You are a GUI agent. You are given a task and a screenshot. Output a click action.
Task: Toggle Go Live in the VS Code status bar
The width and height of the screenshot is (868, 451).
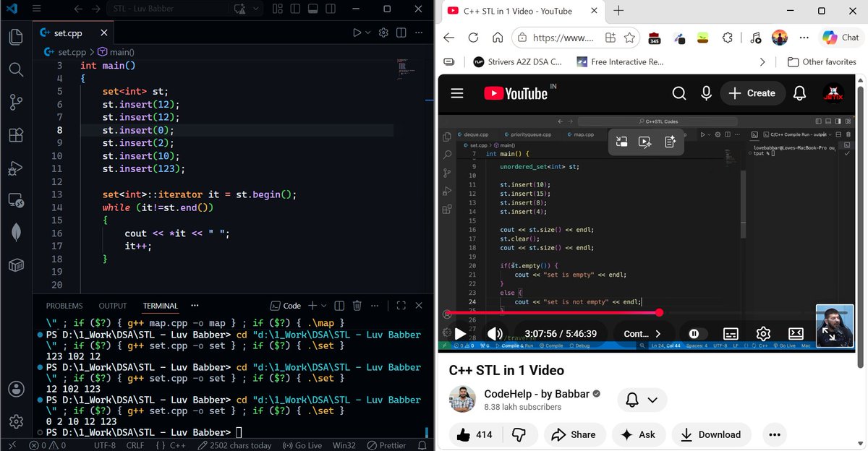[x=302, y=445]
